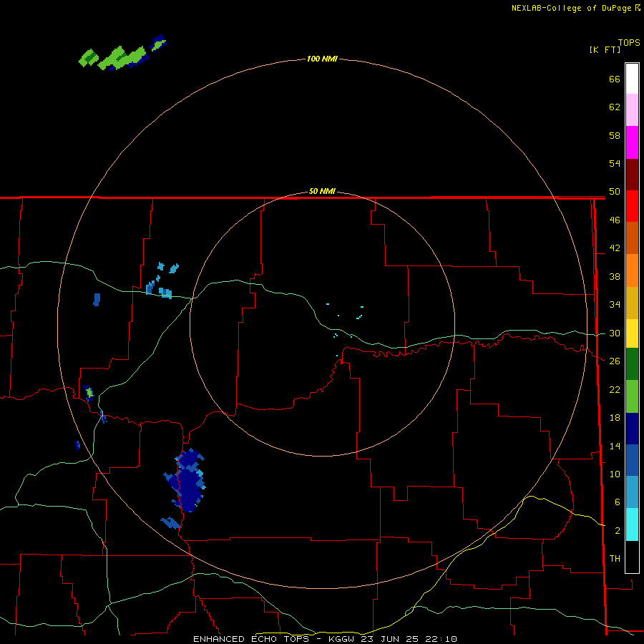Click the 2 legend value
The image size is (644, 644).
tap(617, 531)
